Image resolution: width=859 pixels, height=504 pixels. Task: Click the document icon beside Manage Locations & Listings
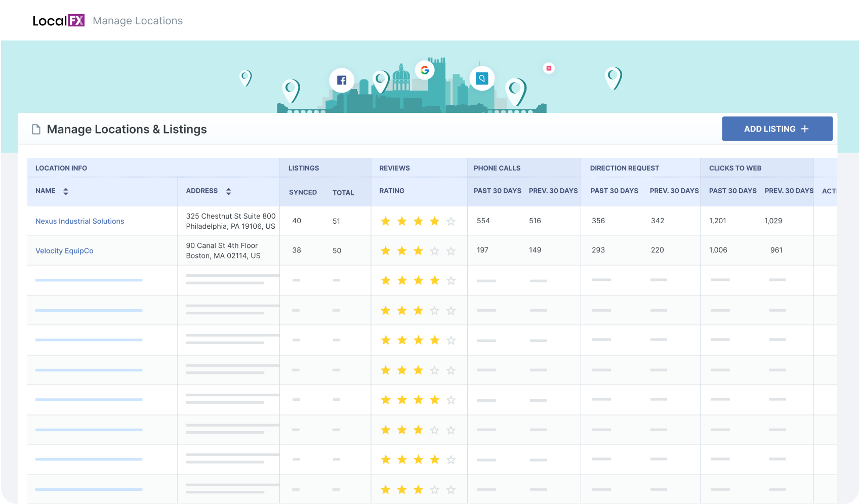pyautogui.click(x=35, y=129)
